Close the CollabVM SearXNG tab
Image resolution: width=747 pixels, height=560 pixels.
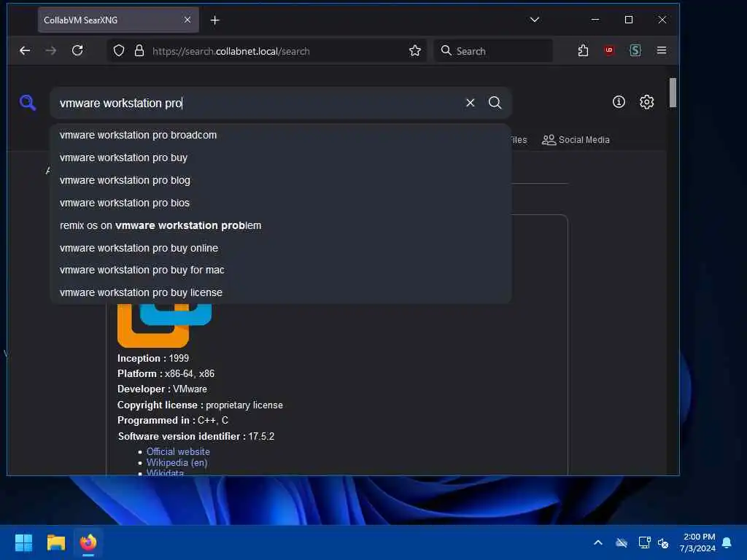click(187, 20)
